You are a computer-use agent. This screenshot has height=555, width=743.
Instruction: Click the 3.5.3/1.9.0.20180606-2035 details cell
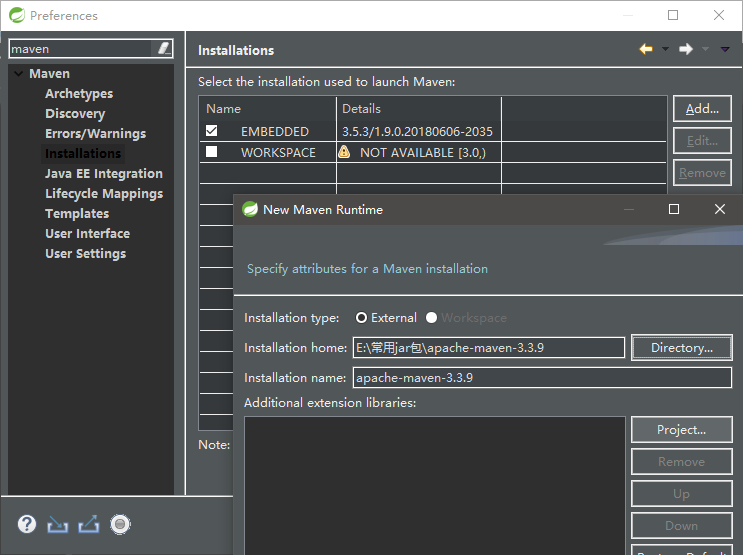pos(417,131)
